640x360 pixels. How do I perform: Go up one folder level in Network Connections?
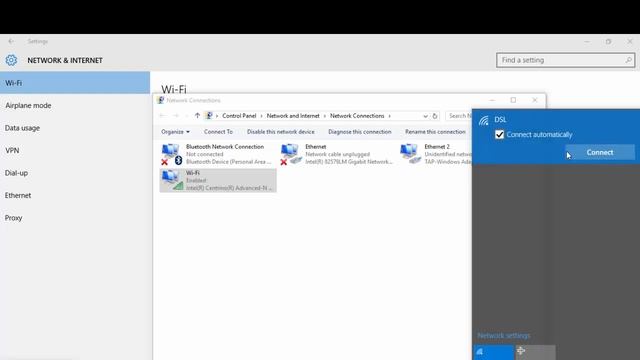[197, 116]
